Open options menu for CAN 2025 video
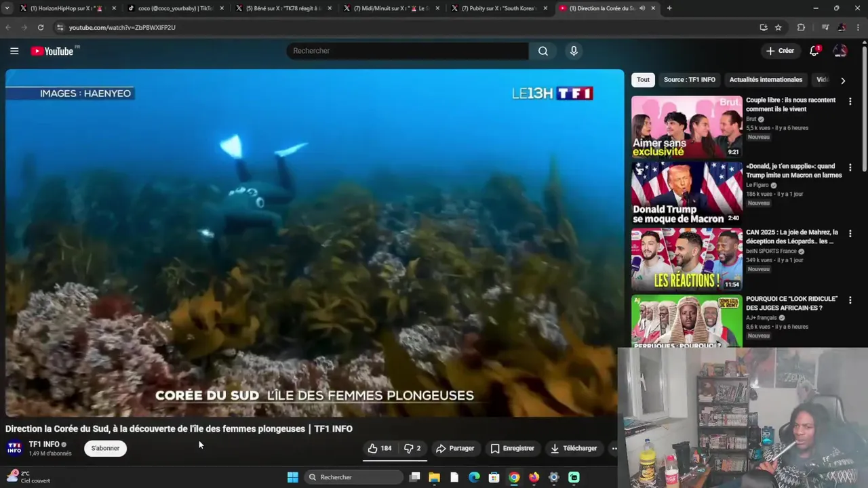The image size is (868, 488). (x=850, y=233)
